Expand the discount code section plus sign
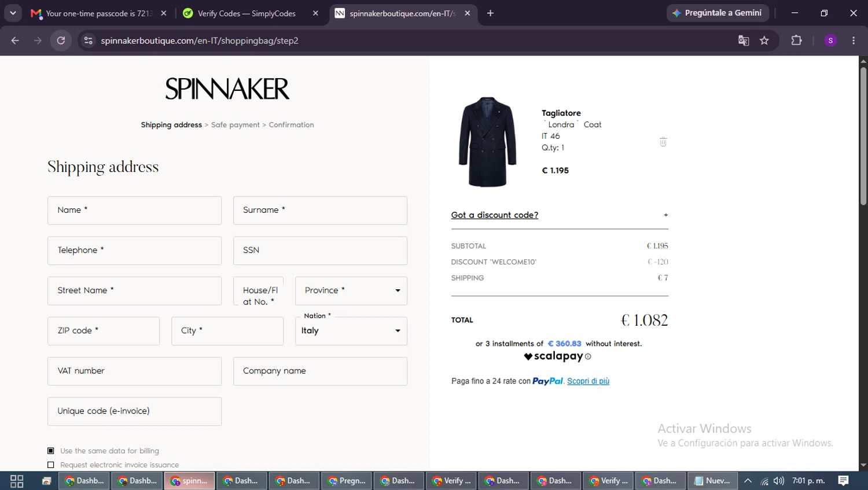This screenshot has width=868, height=490. pos(666,215)
